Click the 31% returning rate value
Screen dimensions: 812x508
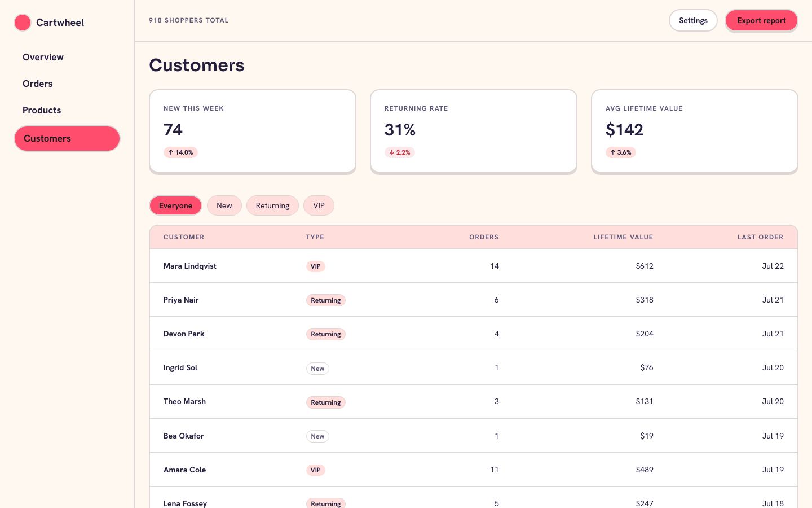tap(400, 130)
